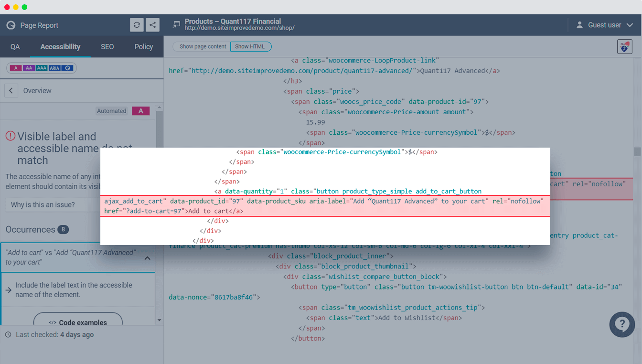
Task: Collapse the "Add to cart" occurrence item
Action: pyautogui.click(x=147, y=258)
